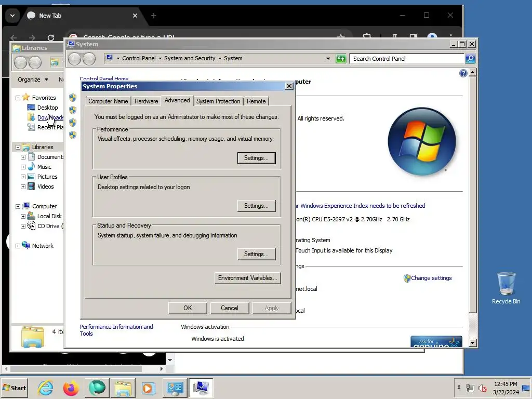Open the Organize menu in Libraries window

click(x=33, y=79)
